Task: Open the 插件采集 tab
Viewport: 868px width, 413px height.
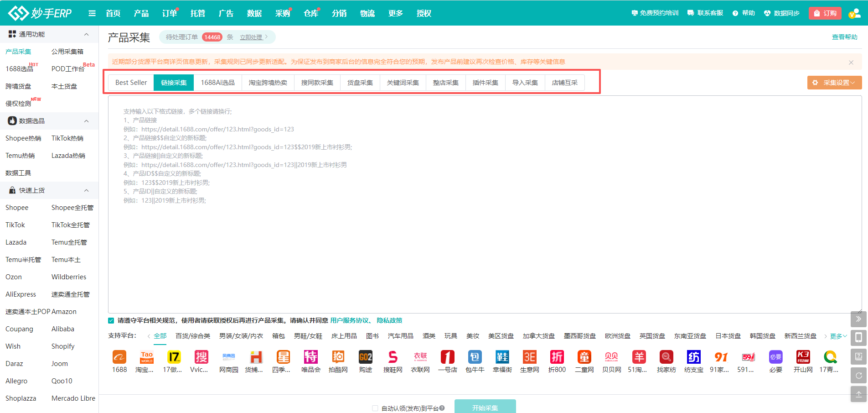Action: [486, 83]
